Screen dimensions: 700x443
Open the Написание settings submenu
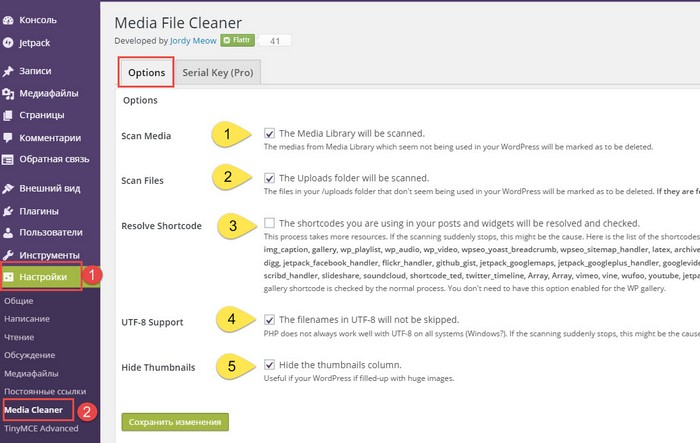[x=27, y=319]
